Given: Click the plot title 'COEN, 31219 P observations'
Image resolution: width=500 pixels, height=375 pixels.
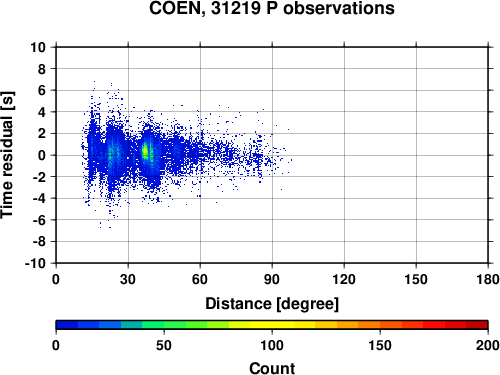Looking at the screenshot, I should tap(272, 8).
